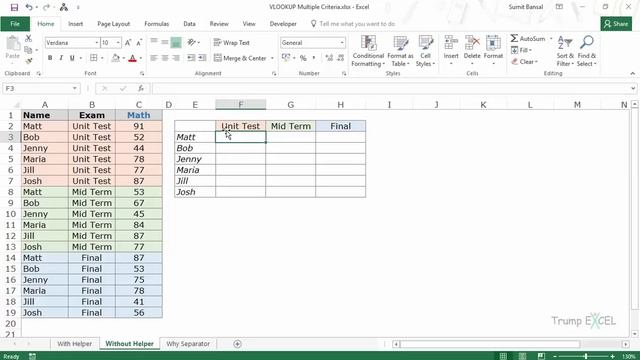The image size is (640, 360).
Task: Open the font size dropdown showing 10
Action: pyautogui.click(x=118, y=42)
